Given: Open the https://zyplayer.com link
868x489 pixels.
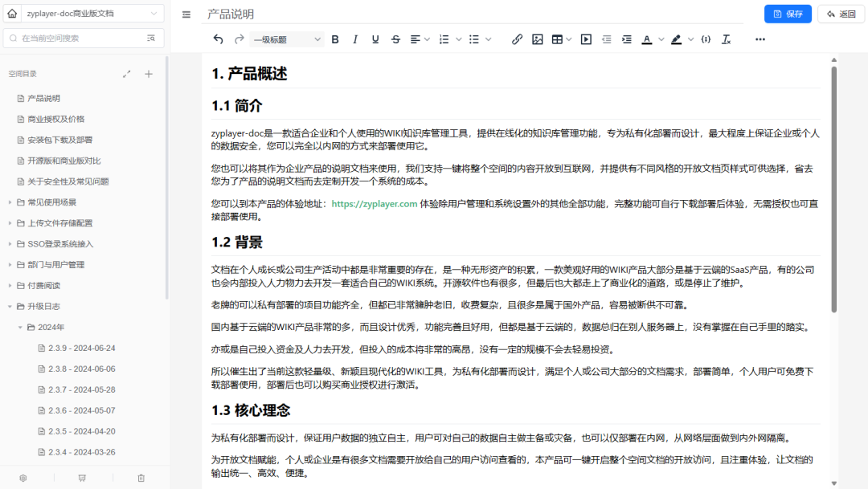Looking at the screenshot, I should [x=375, y=204].
